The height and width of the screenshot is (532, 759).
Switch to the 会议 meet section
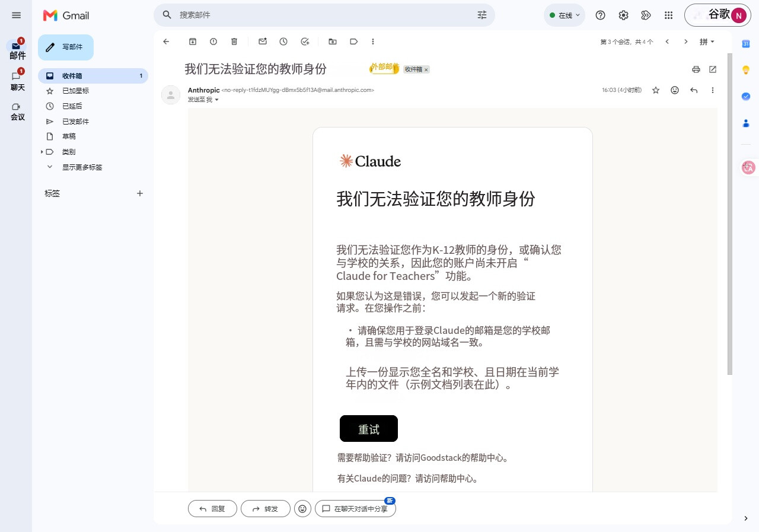coord(17,112)
